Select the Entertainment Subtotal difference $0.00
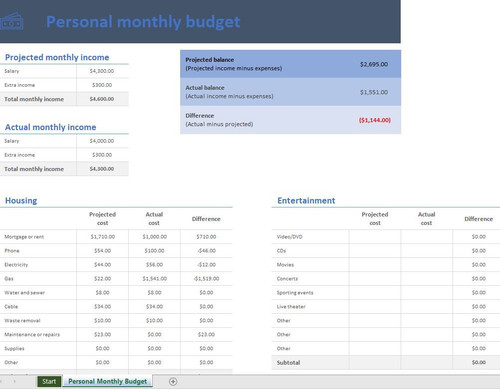Viewport: 500px width, 389px height. (x=479, y=363)
